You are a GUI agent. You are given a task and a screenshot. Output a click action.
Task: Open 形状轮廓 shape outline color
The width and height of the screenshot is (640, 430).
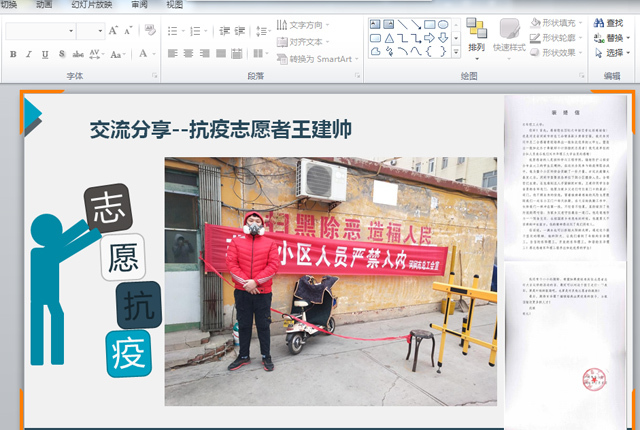click(557, 38)
